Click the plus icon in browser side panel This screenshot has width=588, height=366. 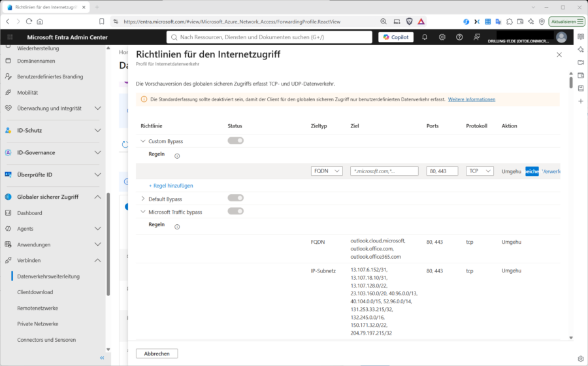pyautogui.click(x=581, y=101)
